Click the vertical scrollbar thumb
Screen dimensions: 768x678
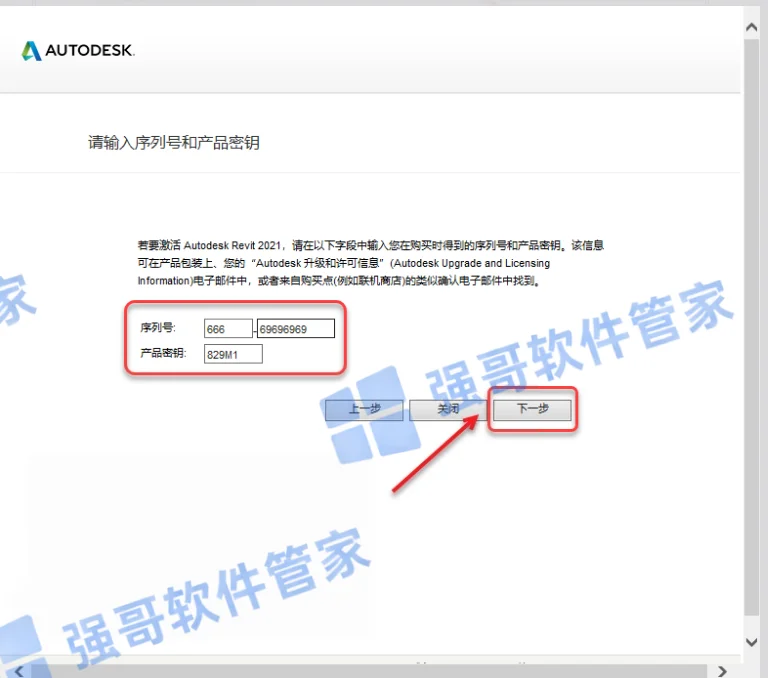point(751,327)
